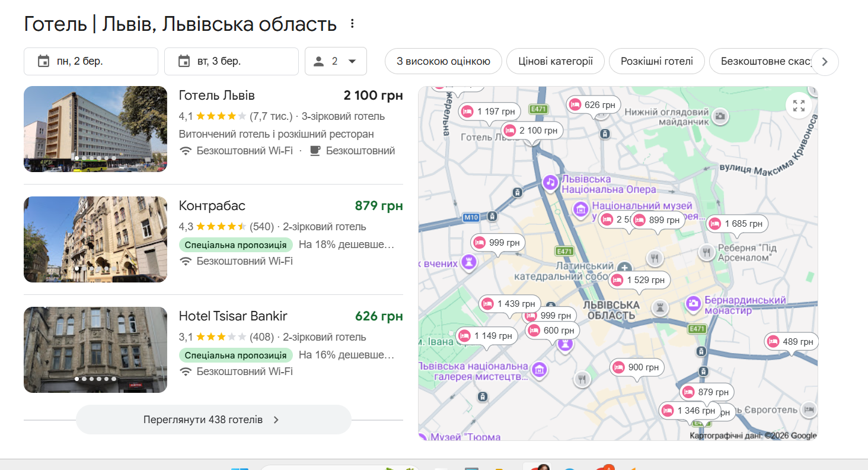Click the Контрабас hotel photo thumbnail

[95, 239]
